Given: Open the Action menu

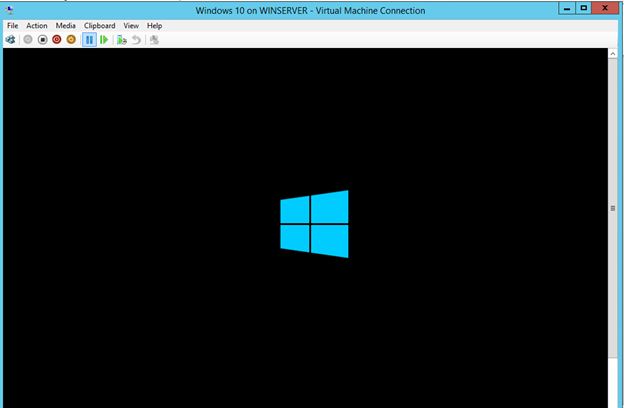Looking at the screenshot, I should (37, 25).
